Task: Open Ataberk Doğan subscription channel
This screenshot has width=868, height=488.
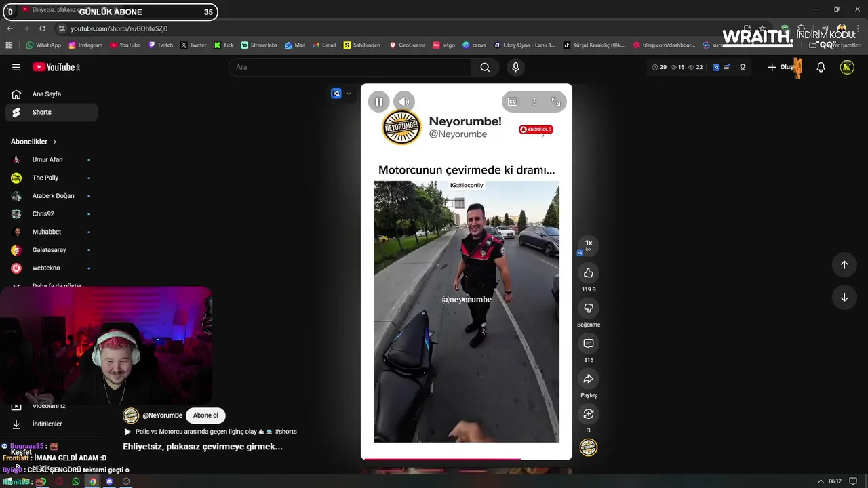Action: pos(52,196)
